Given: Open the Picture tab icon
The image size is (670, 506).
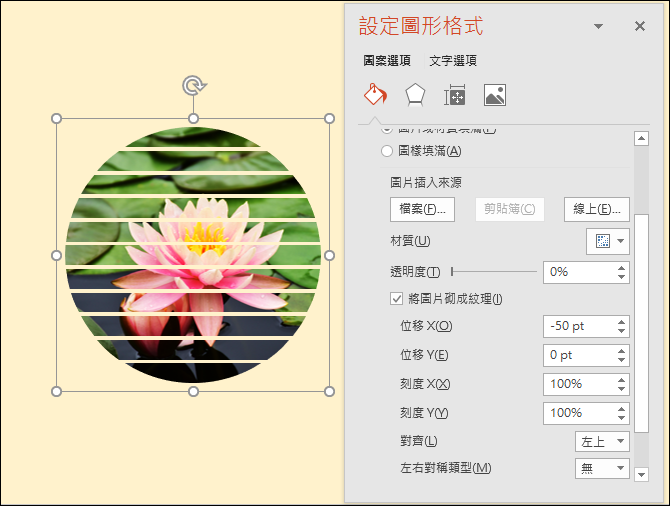Looking at the screenshot, I should coord(495,95).
